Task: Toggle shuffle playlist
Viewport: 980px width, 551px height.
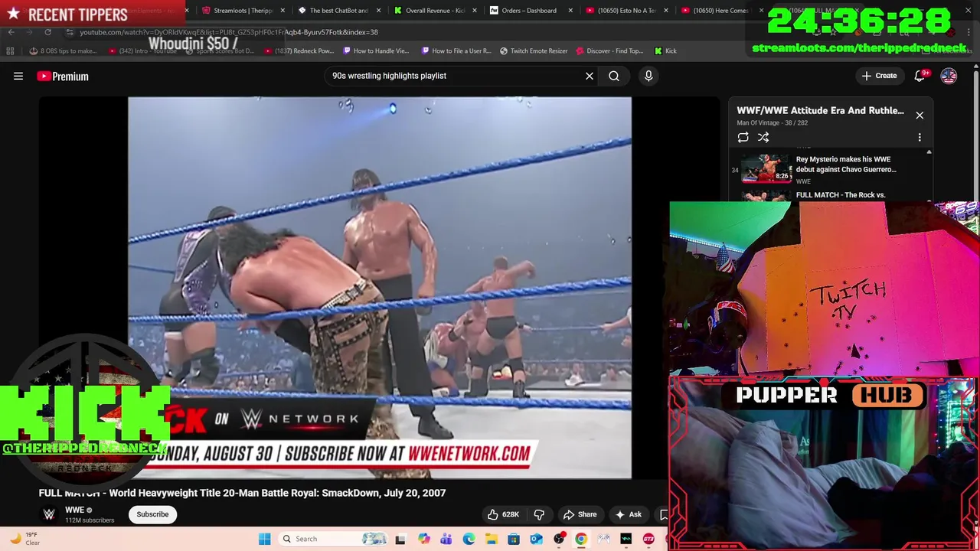Action: tap(763, 138)
